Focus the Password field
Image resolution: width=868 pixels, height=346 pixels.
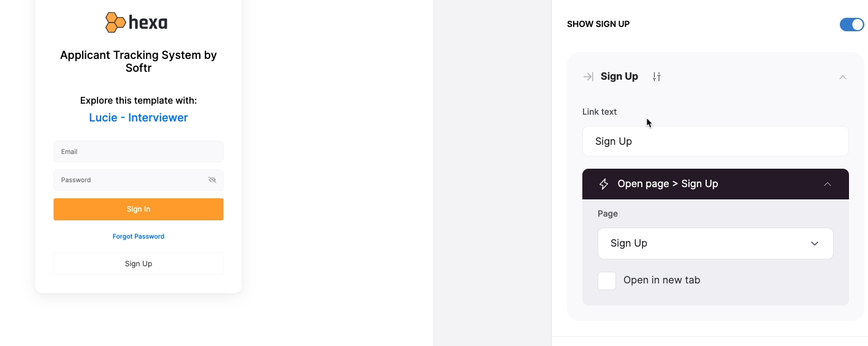click(x=139, y=180)
